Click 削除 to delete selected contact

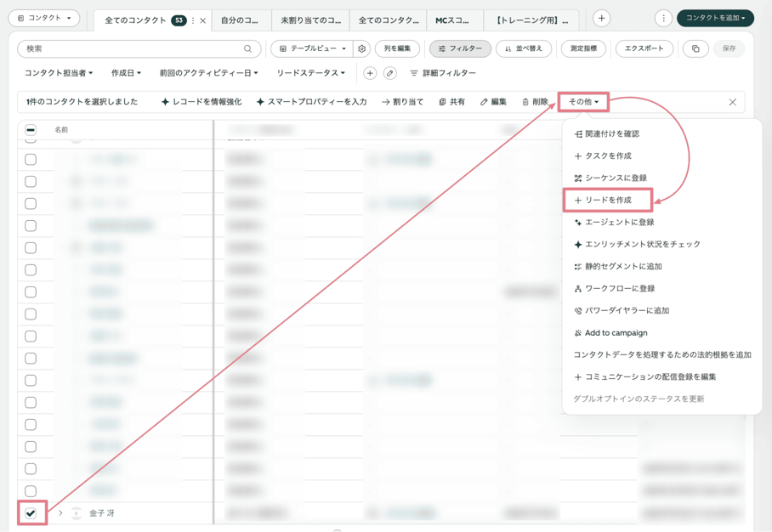click(x=535, y=102)
